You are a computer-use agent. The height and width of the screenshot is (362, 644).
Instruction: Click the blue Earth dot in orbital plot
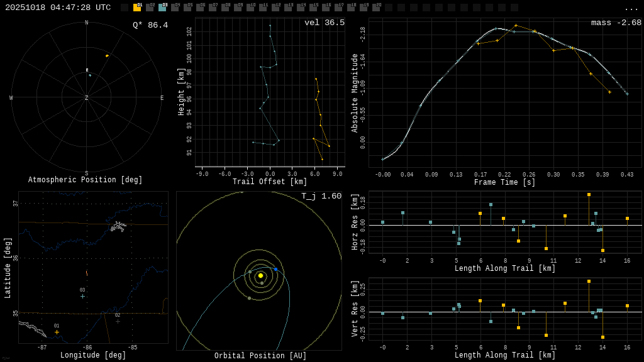click(275, 269)
